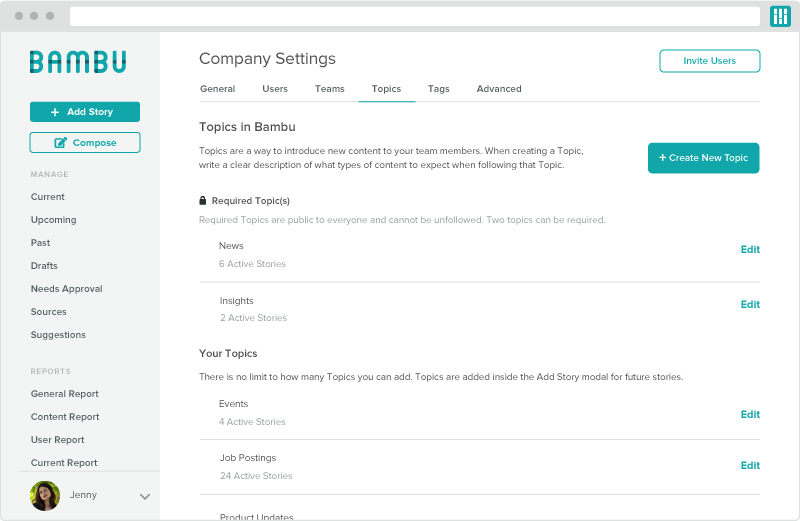Click '6 Active Stories' text
This screenshot has width=800, height=521.
pos(253,264)
